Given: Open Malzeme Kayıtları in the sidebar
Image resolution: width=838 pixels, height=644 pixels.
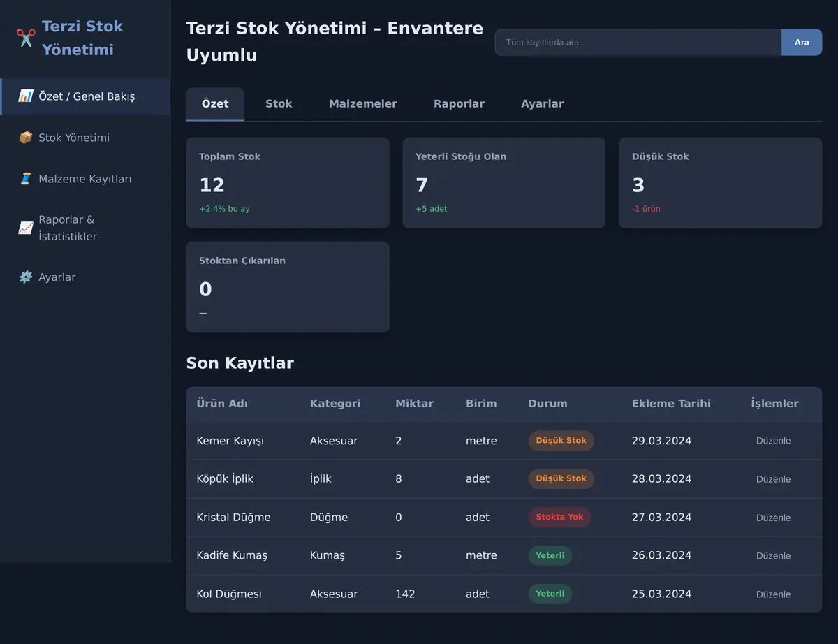Looking at the screenshot, I should (x=85, y=179).
